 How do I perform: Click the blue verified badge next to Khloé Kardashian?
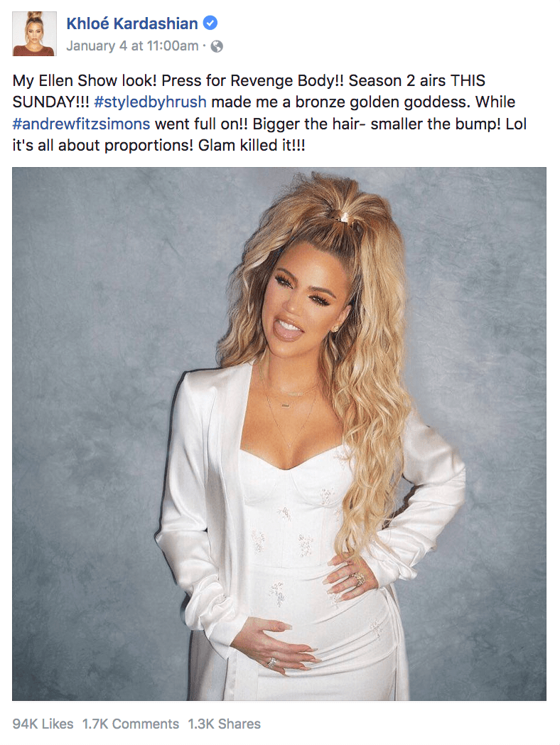210,23
